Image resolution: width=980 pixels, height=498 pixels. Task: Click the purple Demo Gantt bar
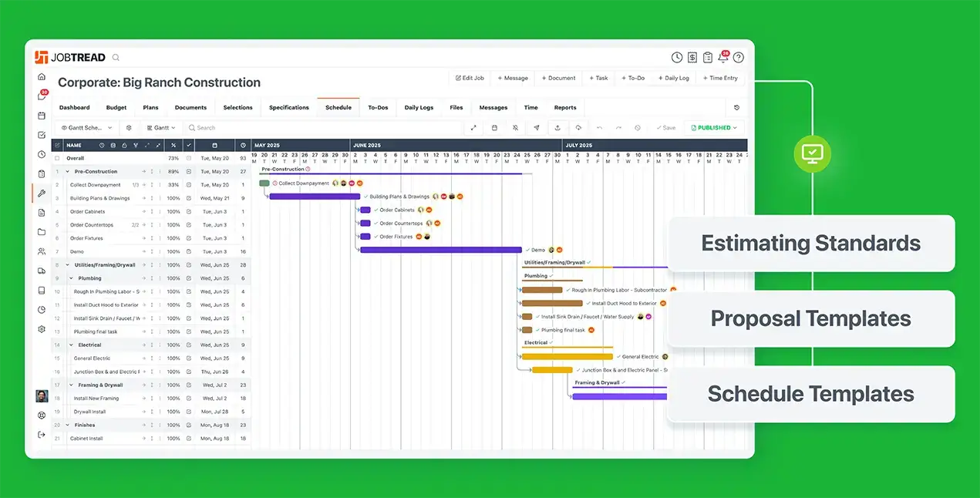click(x=440, y=250)
